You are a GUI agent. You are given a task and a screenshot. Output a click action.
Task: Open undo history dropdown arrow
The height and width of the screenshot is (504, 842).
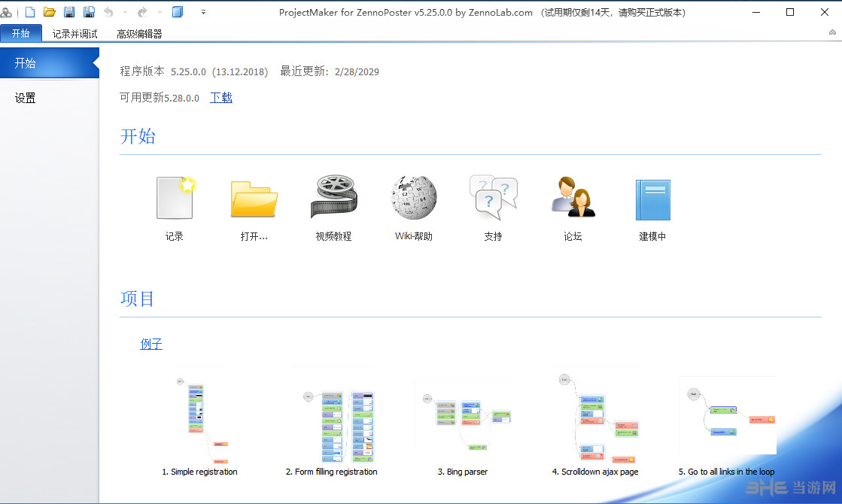[x=125, y=12]
